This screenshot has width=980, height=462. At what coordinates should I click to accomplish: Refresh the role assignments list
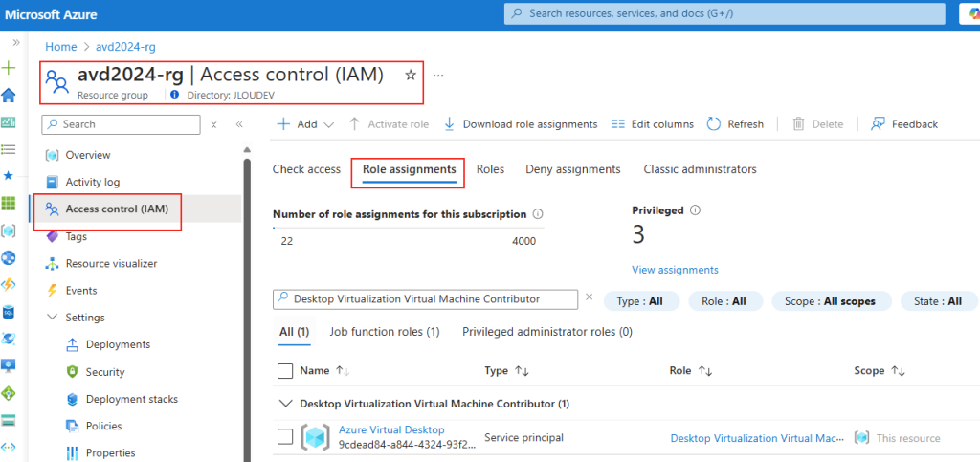point(735,124)
